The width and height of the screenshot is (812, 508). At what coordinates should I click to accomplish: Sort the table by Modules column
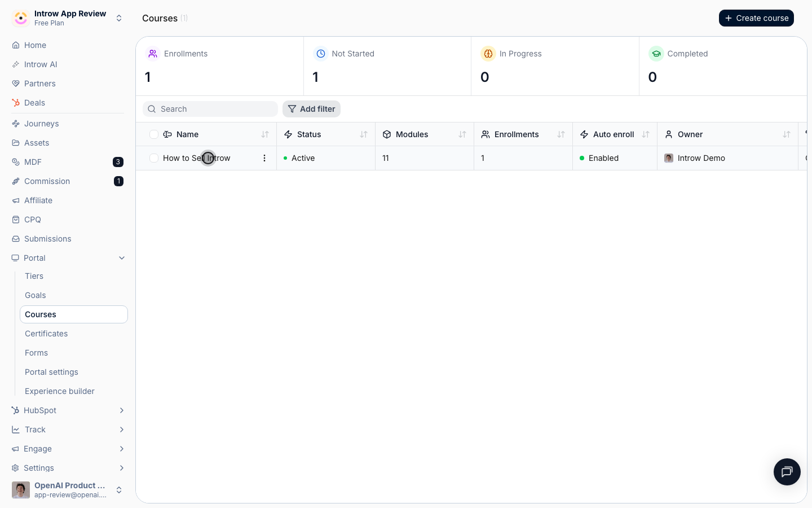[462, 134]
